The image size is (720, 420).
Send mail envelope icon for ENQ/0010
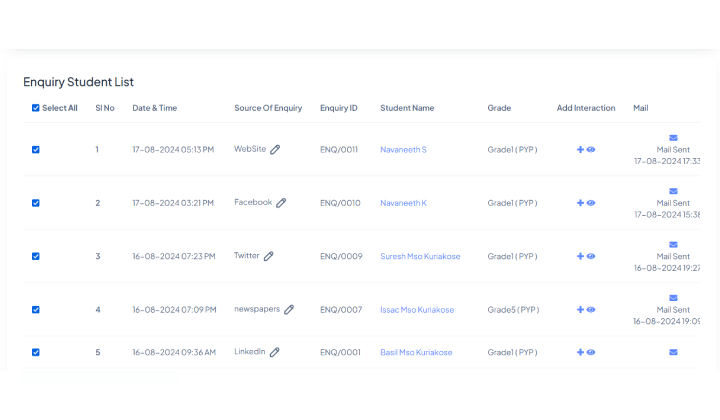pyautogui.click(x=673, y=190)
